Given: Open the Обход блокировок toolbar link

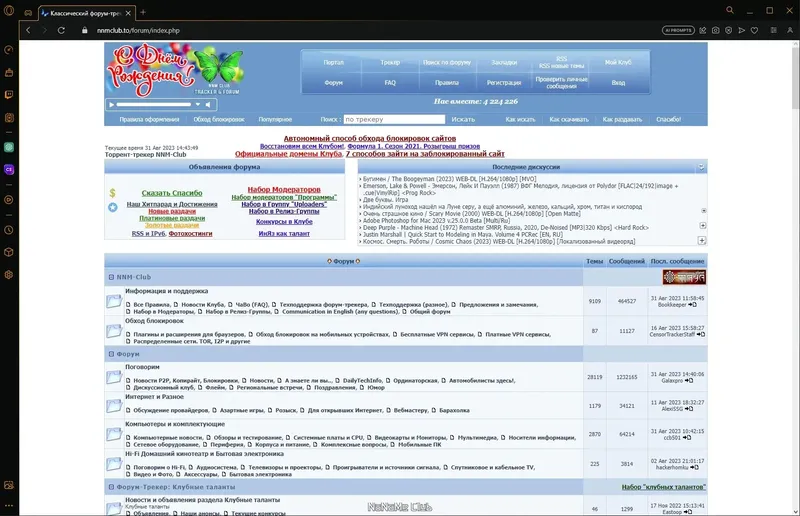Looking at the screenshot, I should (219, 119).
